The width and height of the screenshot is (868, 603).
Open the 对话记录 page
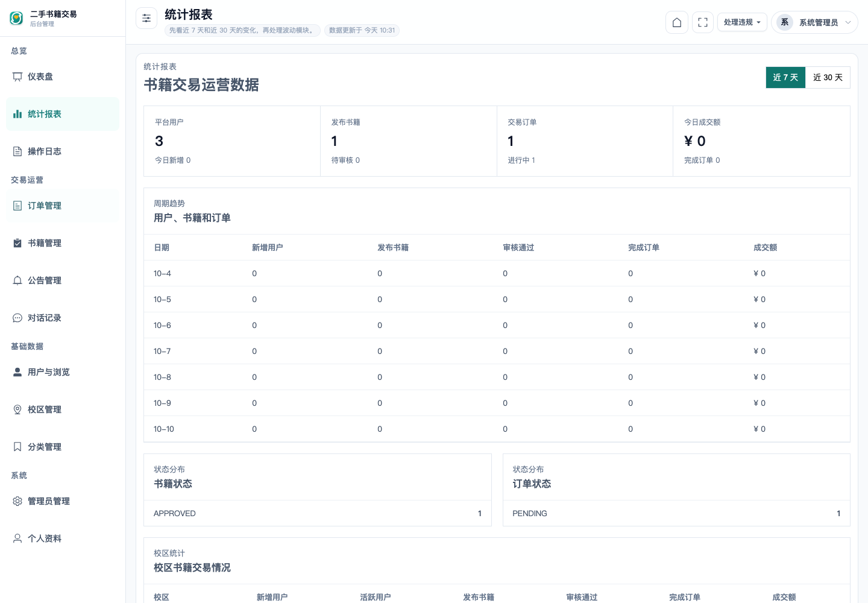coord(63,318)
